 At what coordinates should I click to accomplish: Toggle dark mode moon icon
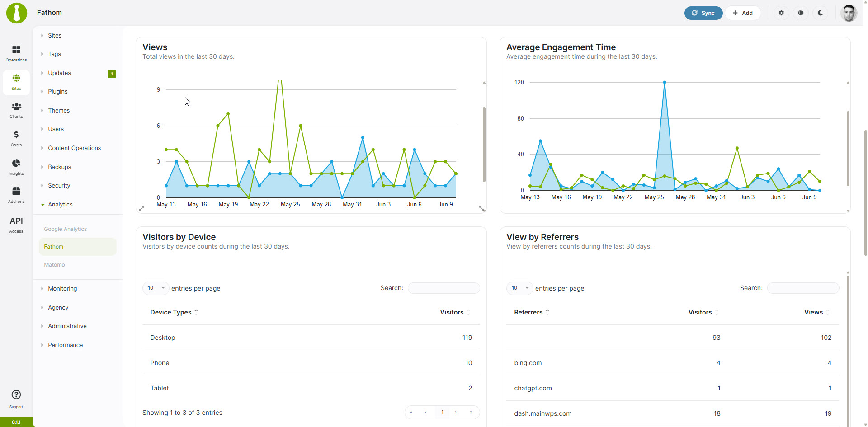[820, 13]
